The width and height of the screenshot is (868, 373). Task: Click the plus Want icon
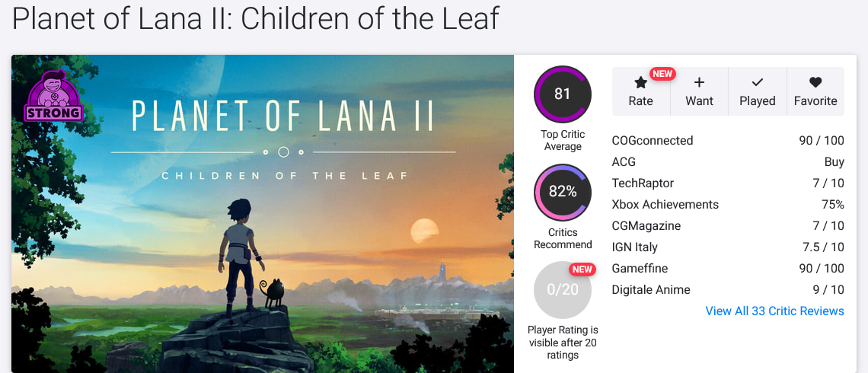pyautogui.click(x=699, y=83)
